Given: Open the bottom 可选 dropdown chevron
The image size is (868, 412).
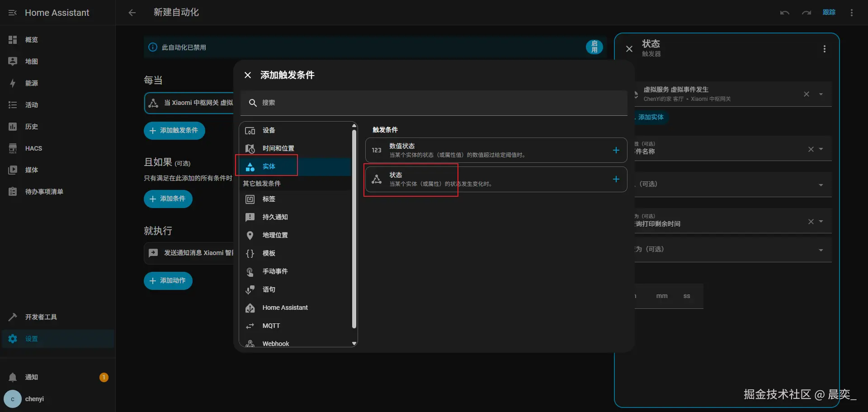Looking at the screenshot, I should tap(821, 249).
